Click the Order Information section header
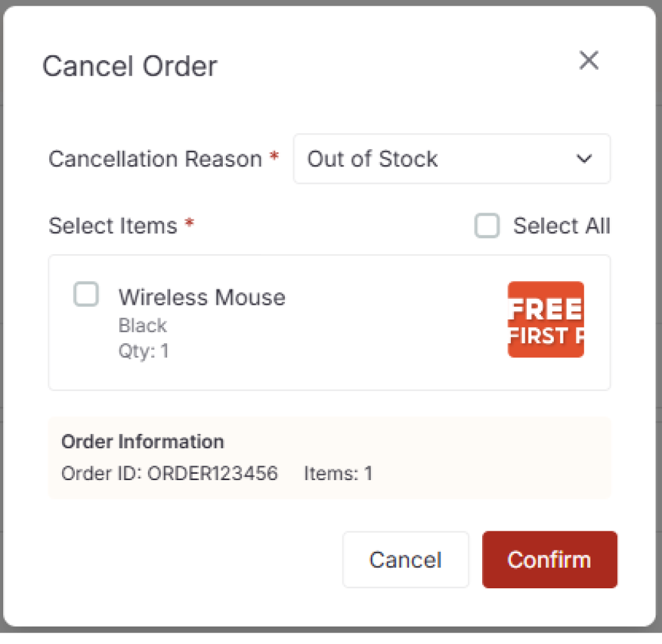Image resolution: width=662 pixels, height=644 pixels. click(142, 442)
